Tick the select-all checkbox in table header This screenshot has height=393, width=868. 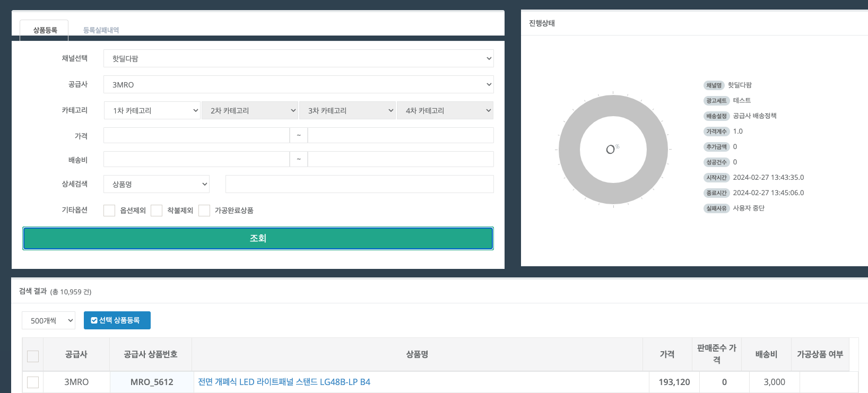33,356
